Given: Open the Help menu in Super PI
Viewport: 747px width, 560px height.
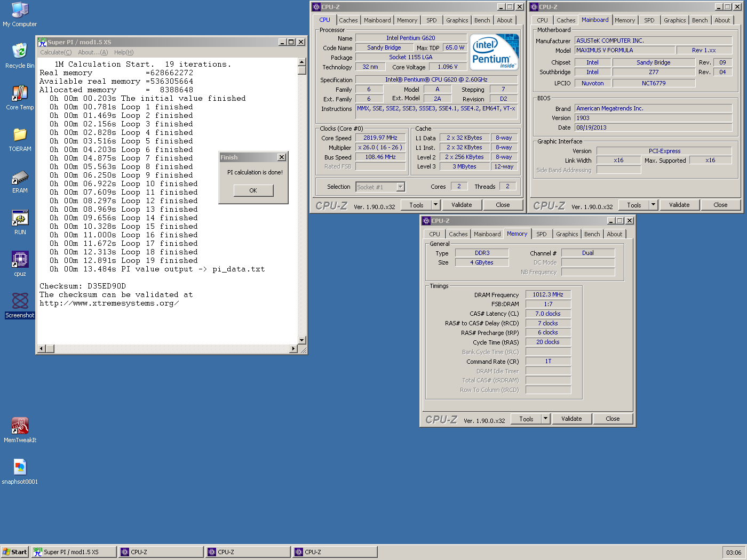Looking at the screenshot, I should [x=124, y=52].
